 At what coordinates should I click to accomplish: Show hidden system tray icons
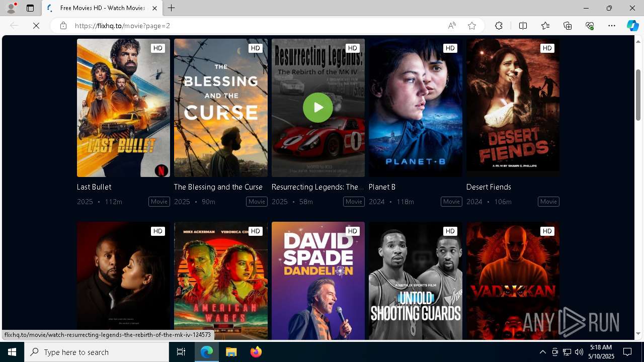[542, 352]
